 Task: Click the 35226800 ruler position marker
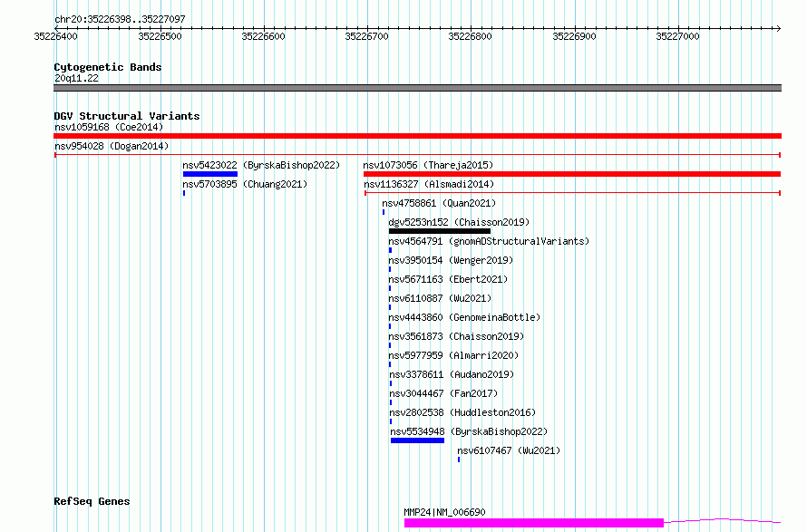coord(471,36)
